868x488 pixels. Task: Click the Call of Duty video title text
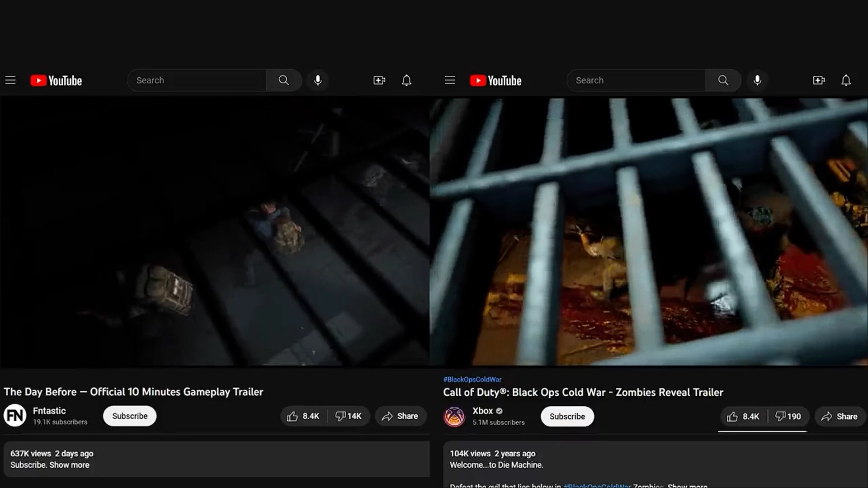[x=583, y=392]
